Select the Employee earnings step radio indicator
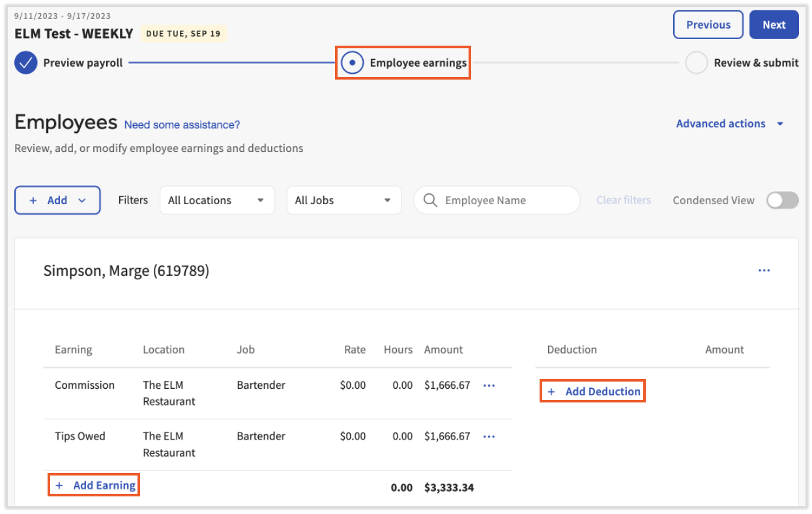Image resolution: width=812 pixels, height=514 pixels. (353, 62)
